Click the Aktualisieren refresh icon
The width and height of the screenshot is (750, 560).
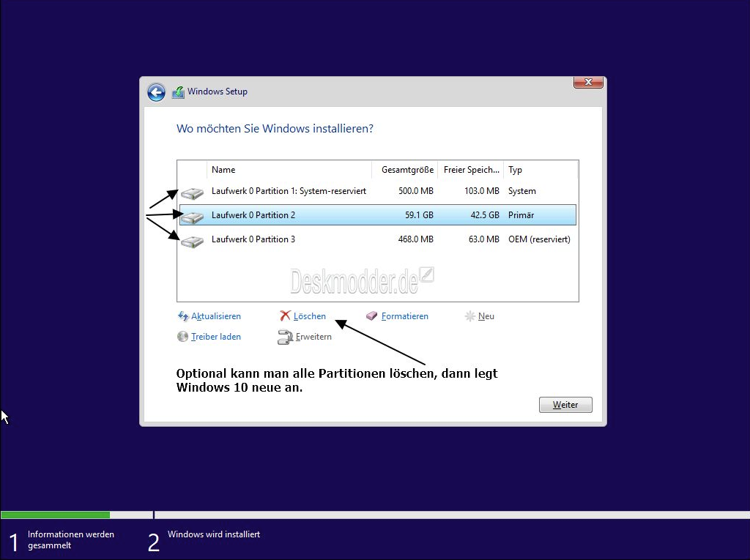[x=183, y=316]
